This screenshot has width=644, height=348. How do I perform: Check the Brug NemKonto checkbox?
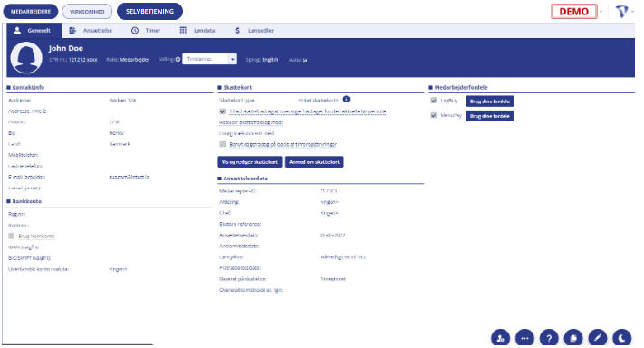tap(12, 236)
